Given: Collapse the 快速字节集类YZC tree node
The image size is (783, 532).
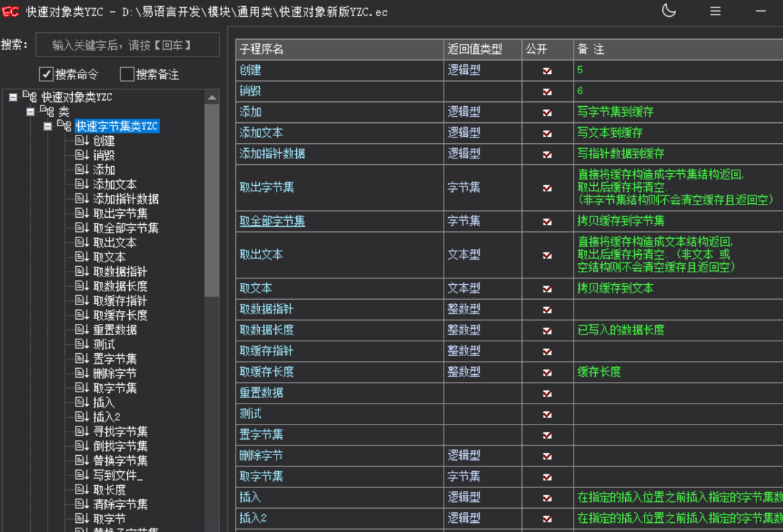Looking at the screenshot, I should click(x=47, y=126).
